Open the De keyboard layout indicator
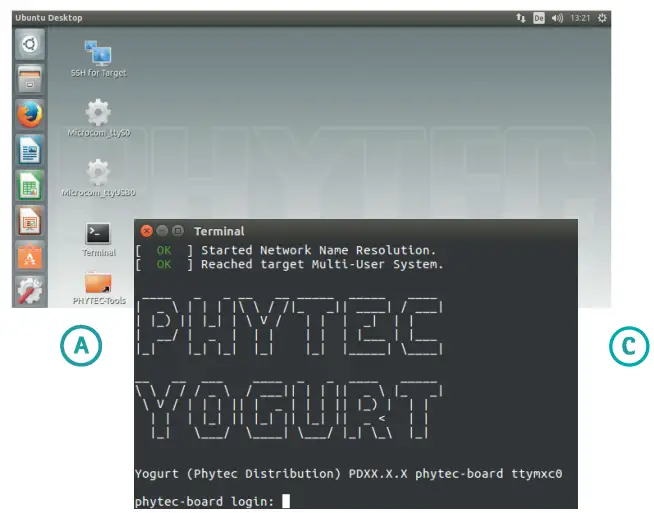 coord(539,18)
